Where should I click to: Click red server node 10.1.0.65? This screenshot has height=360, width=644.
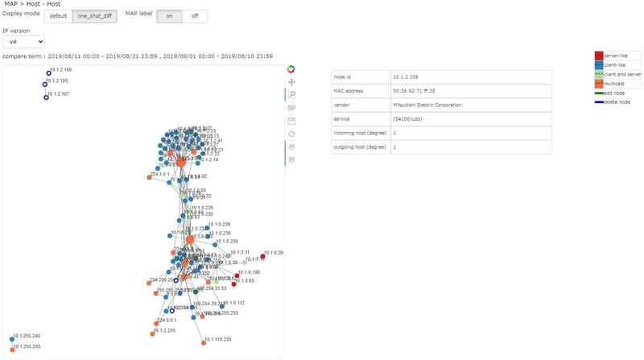(233, 284)
